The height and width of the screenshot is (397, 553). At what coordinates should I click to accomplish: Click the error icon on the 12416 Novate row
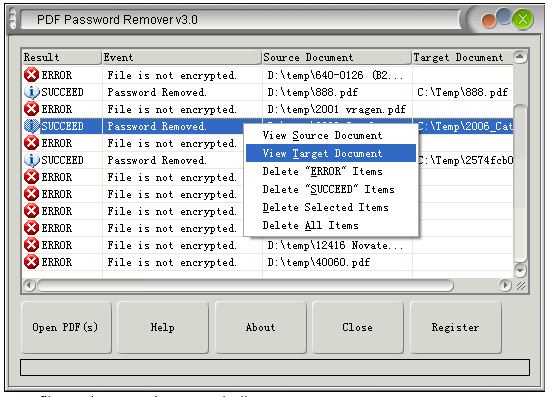tap(31, 245)
